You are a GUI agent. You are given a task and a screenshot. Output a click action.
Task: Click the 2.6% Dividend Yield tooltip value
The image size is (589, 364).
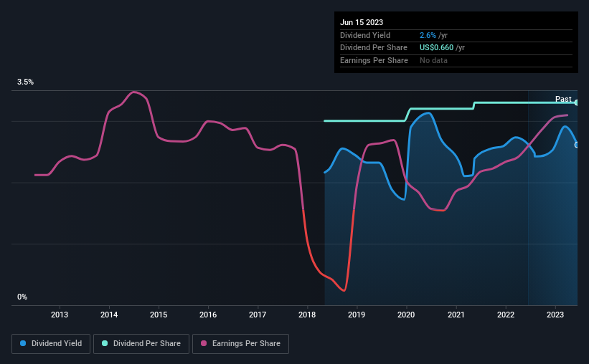[428, 35]
